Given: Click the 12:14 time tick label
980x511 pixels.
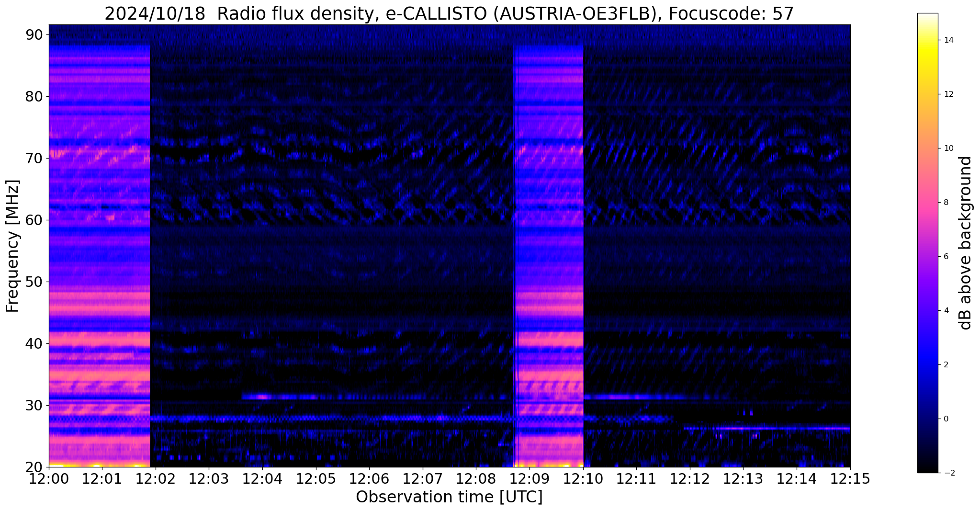Looking at the screenshot, I should 797,478.
